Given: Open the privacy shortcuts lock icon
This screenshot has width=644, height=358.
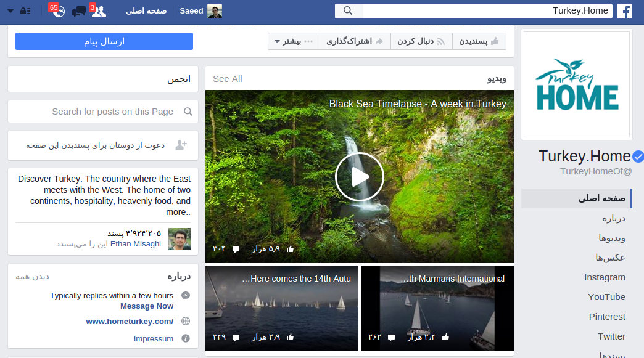Looking at the screenshot, I should [x=25, y=11].
